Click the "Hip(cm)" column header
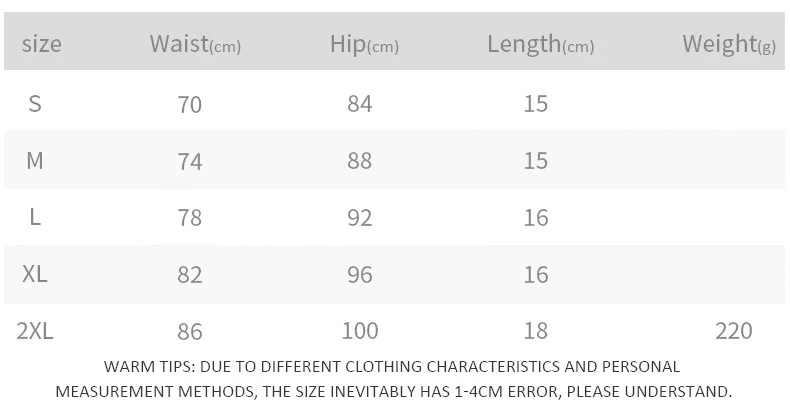Viewport: 790px width, 413px height. point(364,44)
